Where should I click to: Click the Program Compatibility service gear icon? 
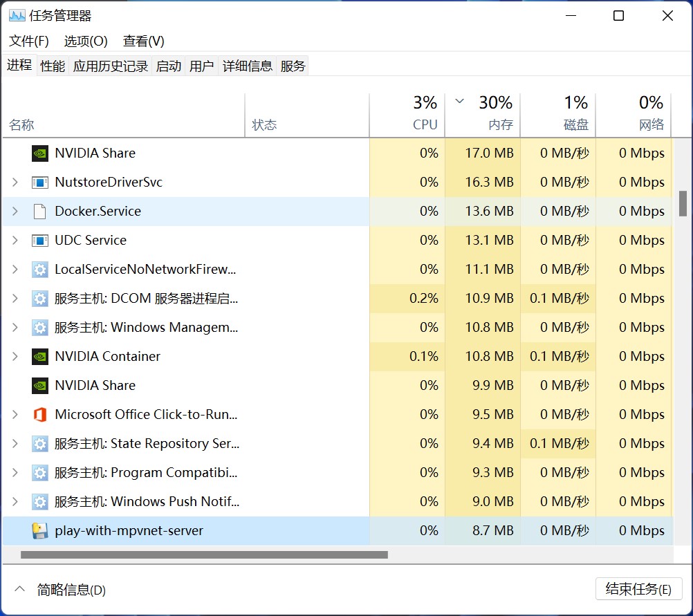tap(40, 473)
